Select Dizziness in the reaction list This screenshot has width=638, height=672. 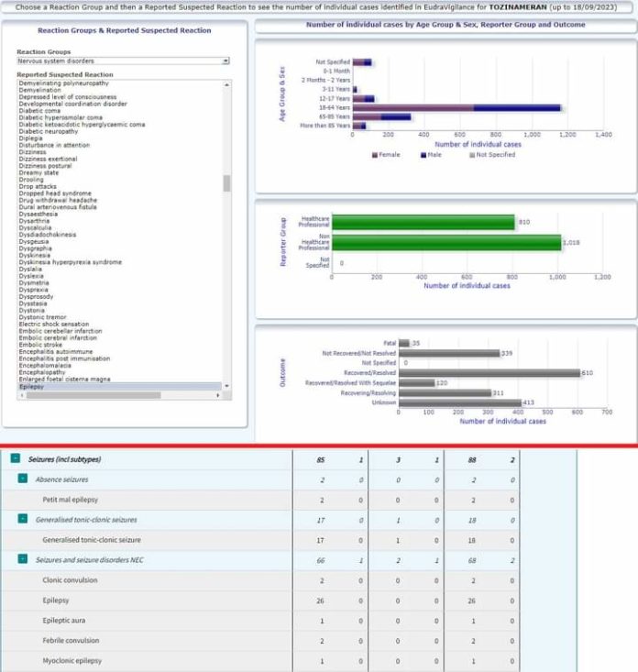tap(32, 151)
